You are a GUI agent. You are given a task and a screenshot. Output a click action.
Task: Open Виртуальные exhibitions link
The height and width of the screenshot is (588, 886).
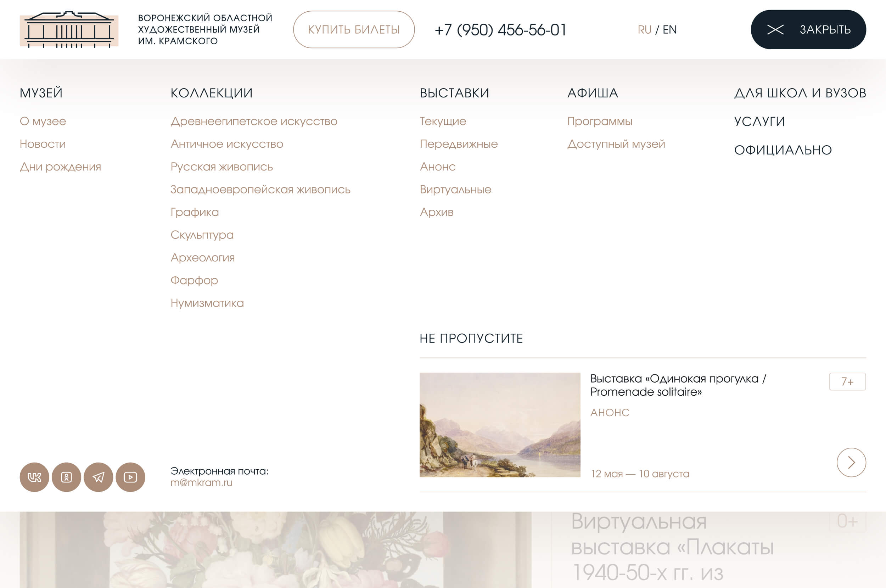455,190
